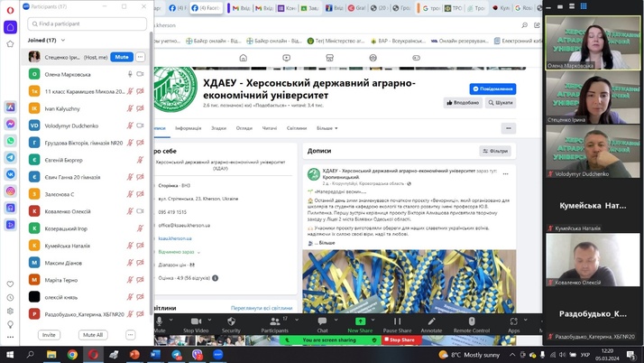This screenshot has height=363, width=644.
Task: Toggle Zoom Stop Video camera
Action: [x=196, y=324]
